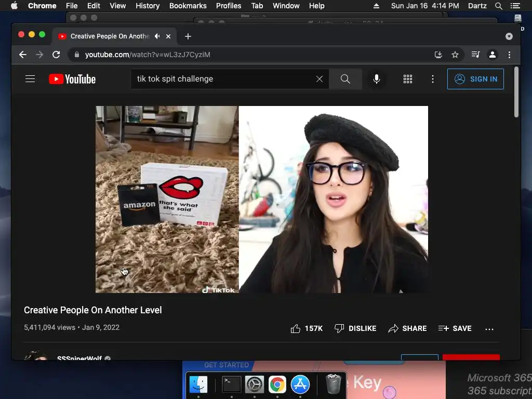Click the video player to pause
This screenshot has width=532, height=399.
pyautogui.click(x=262, y=199)
